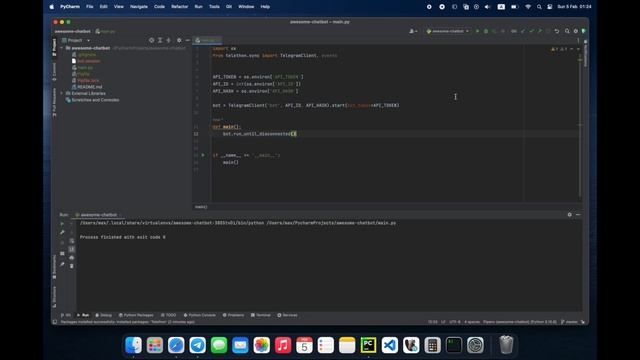
Task: Switch to main.py editor tab
Action: tap(208, 40)
